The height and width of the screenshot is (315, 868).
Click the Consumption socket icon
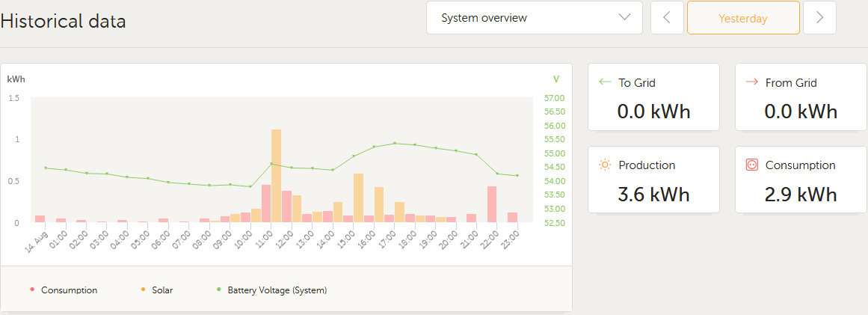[x=752, y=165]
